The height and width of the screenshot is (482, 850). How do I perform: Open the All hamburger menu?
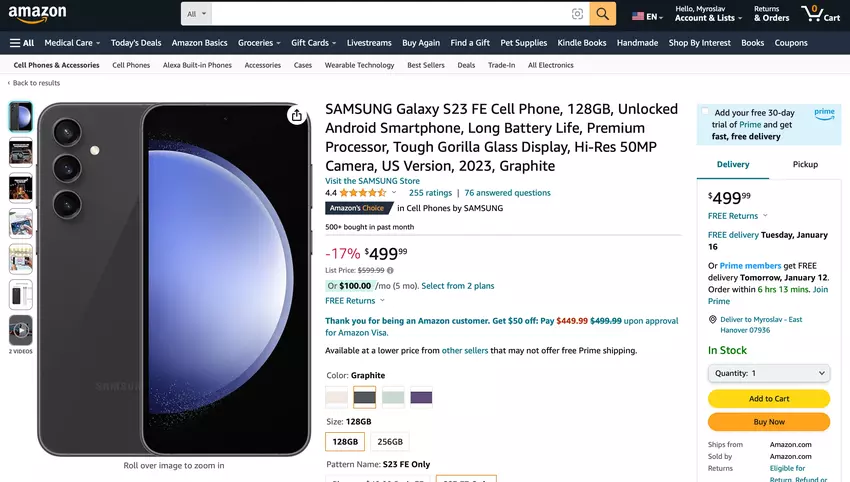(x=21, y=43)
